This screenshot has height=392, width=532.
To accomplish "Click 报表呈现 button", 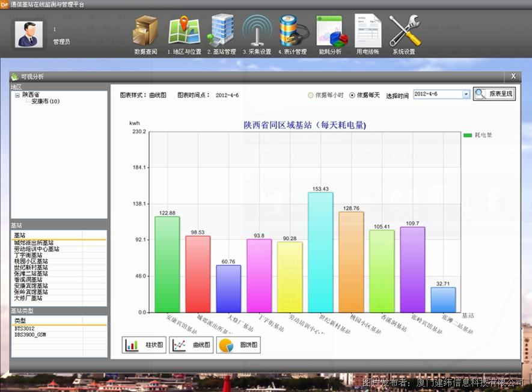I will (494, 94).
